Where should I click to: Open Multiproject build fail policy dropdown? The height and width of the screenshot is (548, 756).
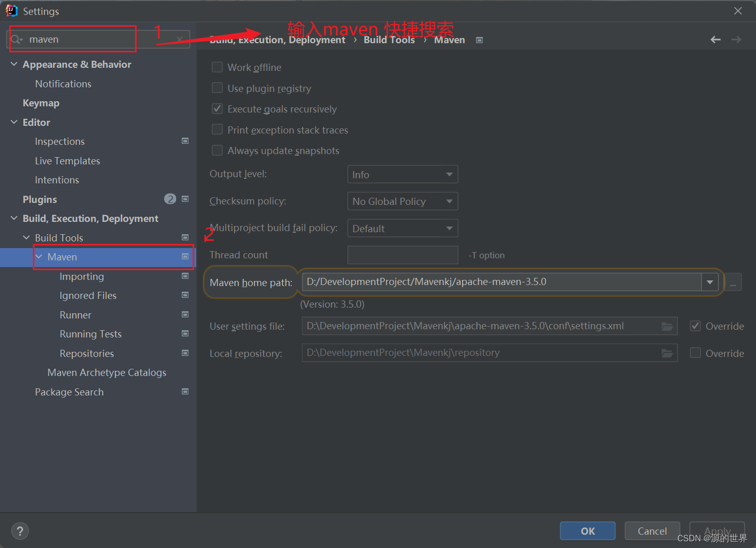coord(403,228)
